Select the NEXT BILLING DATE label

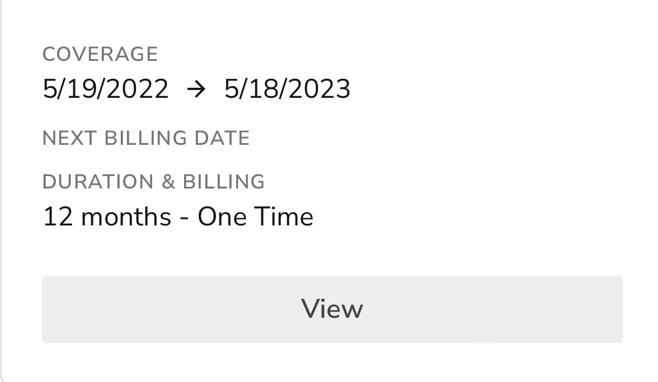[x=146, y=138]
